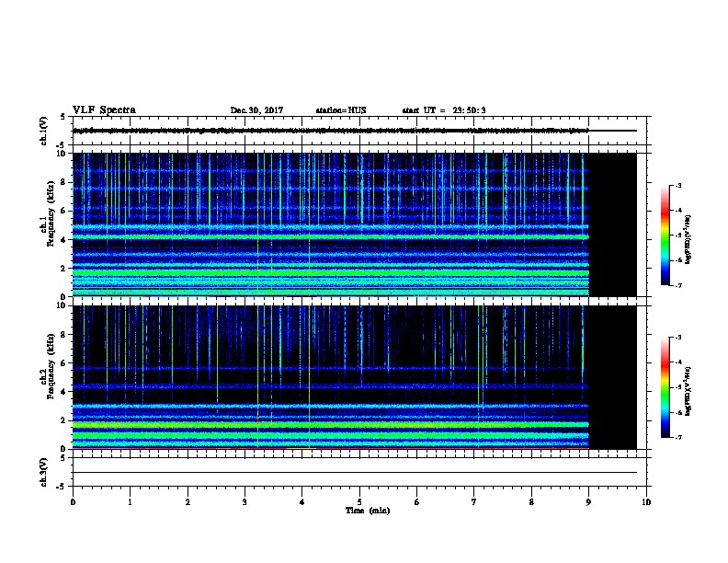
Task: Click the 'start UT = 23:50:3' text
Action: (444, 110)
